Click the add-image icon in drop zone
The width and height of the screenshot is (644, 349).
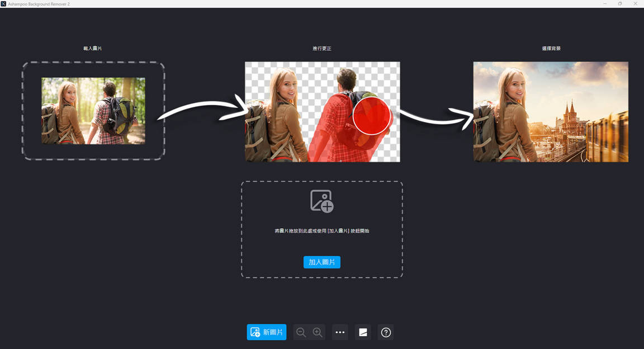(x=321, y=201)
